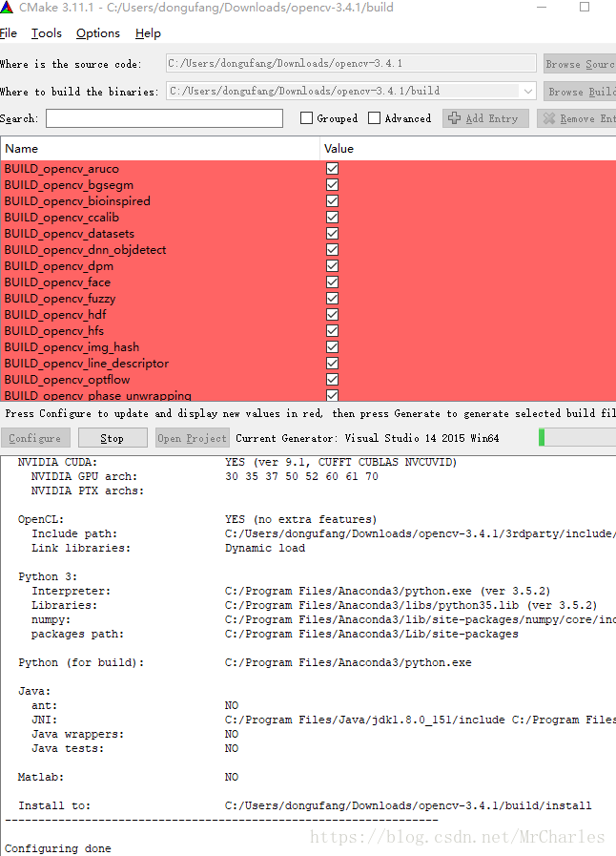Click the Browse Build button
616x856 pixels.
580,92
